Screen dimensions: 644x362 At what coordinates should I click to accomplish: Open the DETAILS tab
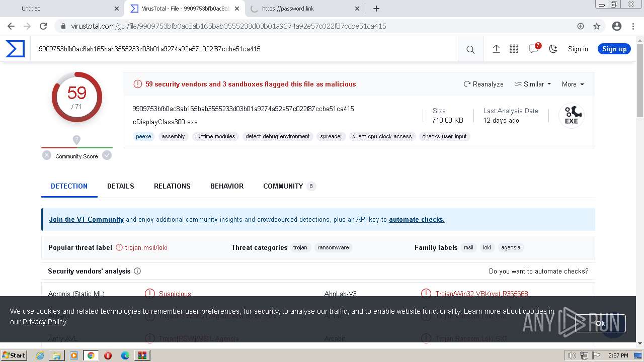[x=121, y=186]
